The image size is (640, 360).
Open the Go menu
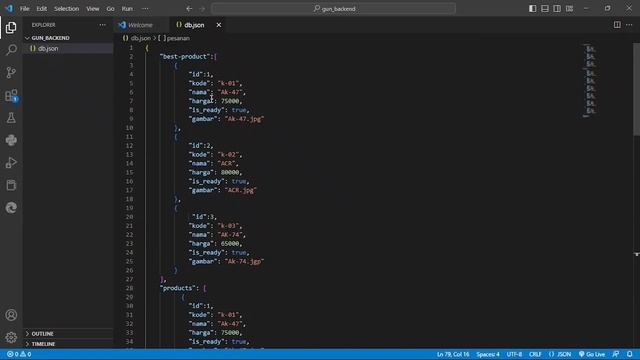pyautogui.click(x=110, y=9)
